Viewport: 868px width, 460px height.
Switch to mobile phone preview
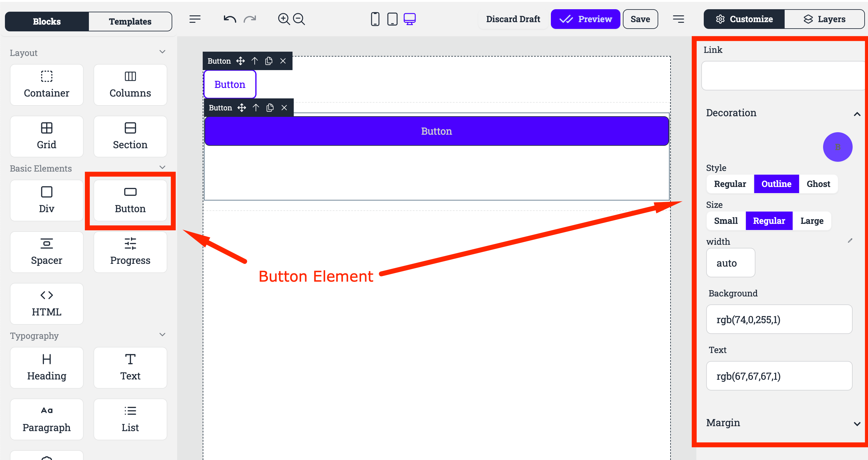[375, 19]
